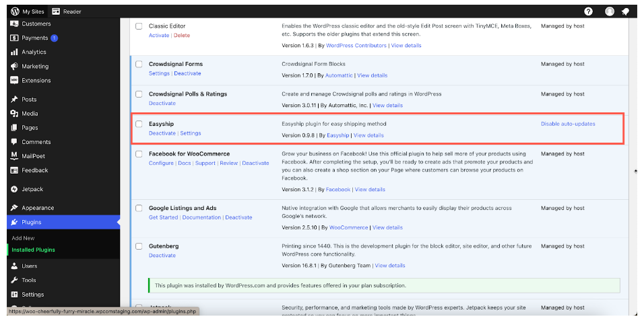The width and height of the screenshot is (644, 325).
Task: Open Facebook for WooCommerce Support link
Action: coord(205,163)
